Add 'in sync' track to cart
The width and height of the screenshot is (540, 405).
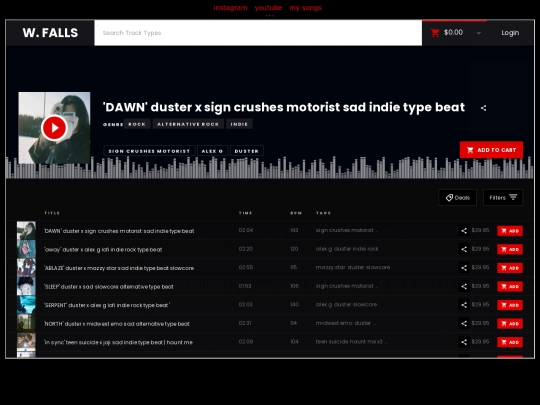point(510,342)
